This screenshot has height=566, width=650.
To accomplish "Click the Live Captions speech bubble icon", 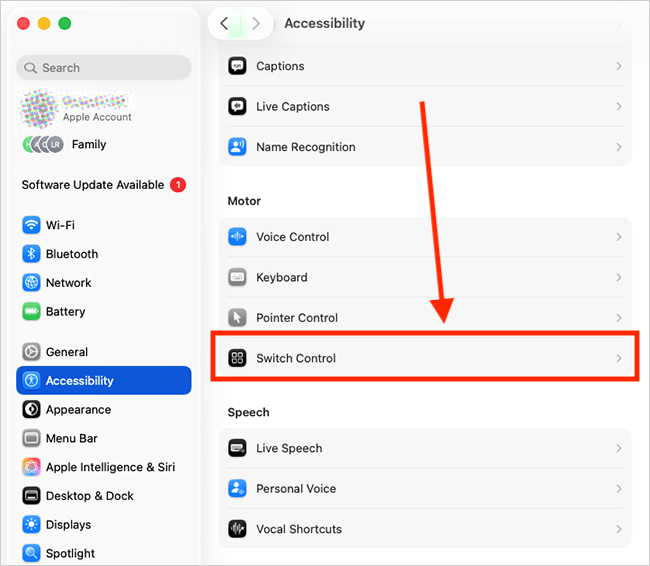I will click(x=237, y=107).
